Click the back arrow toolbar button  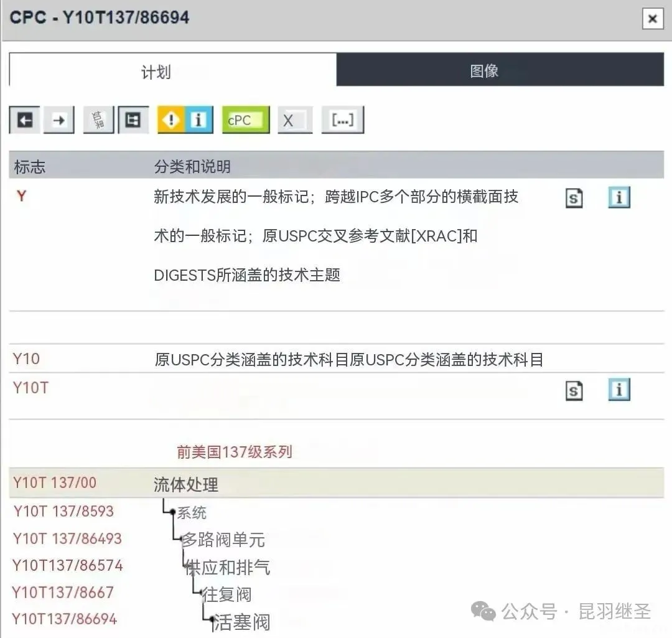25,120
